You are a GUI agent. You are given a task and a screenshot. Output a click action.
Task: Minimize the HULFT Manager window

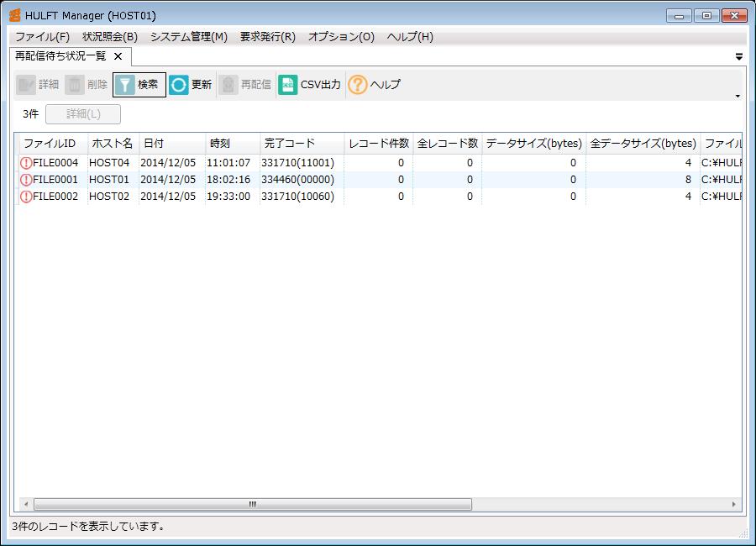679,16
